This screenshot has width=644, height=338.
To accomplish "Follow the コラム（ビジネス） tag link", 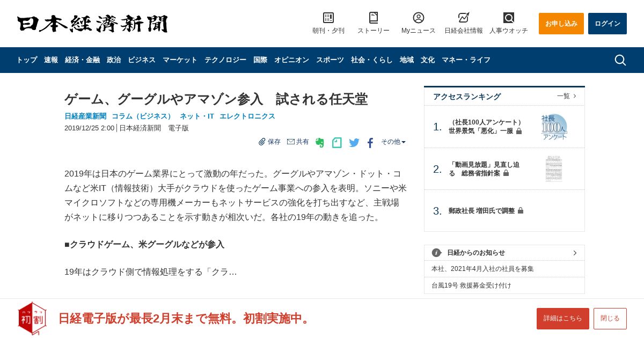I will pyautogui.click(x=143, y=116).
